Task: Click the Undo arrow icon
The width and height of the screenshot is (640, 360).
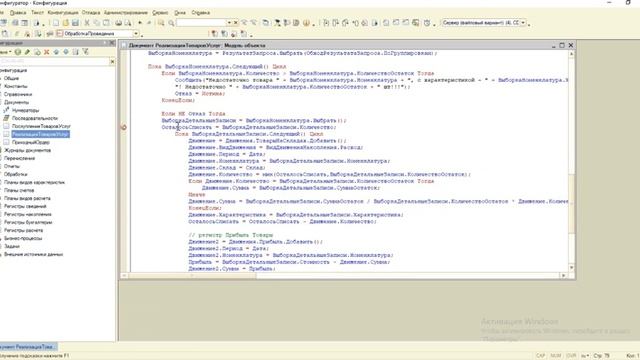Action: click(140, 23)
